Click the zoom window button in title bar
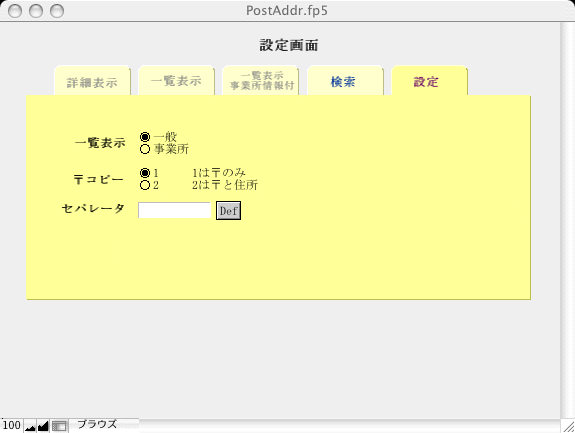Viewport: 575px width, 433px height. (x=57, y=11)
